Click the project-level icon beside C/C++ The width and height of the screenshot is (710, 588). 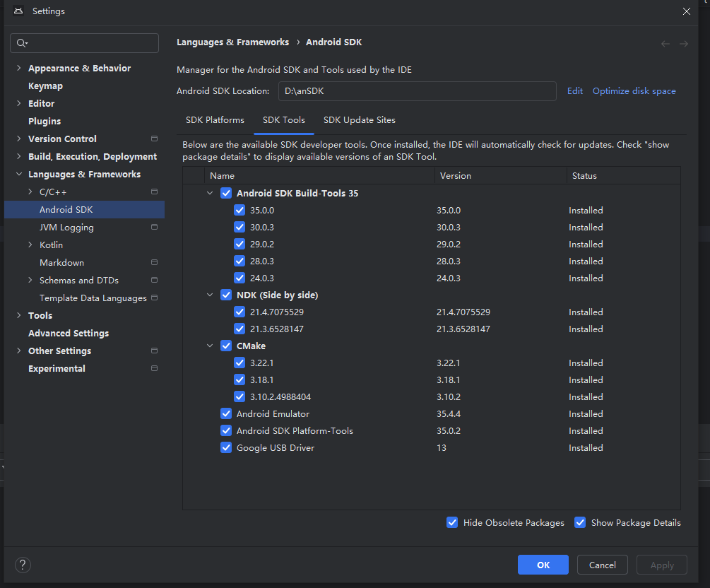click(155, 192)
